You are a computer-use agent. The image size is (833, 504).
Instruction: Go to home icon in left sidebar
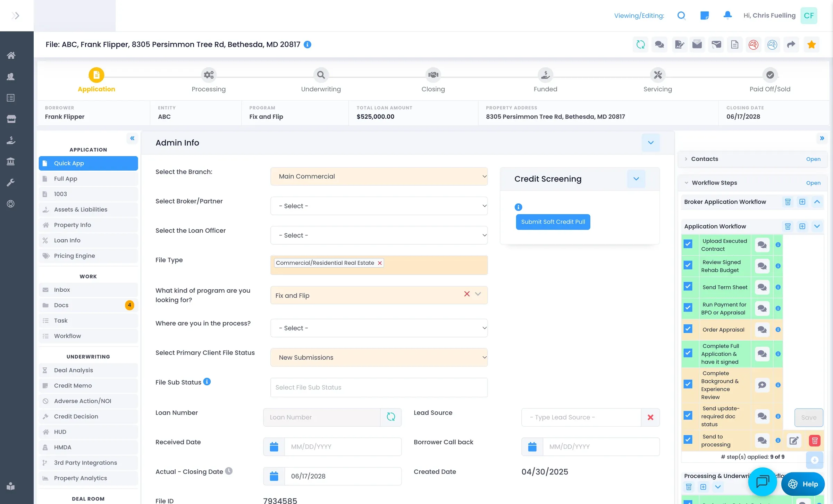pyautogui.click(x=11, y=55)
